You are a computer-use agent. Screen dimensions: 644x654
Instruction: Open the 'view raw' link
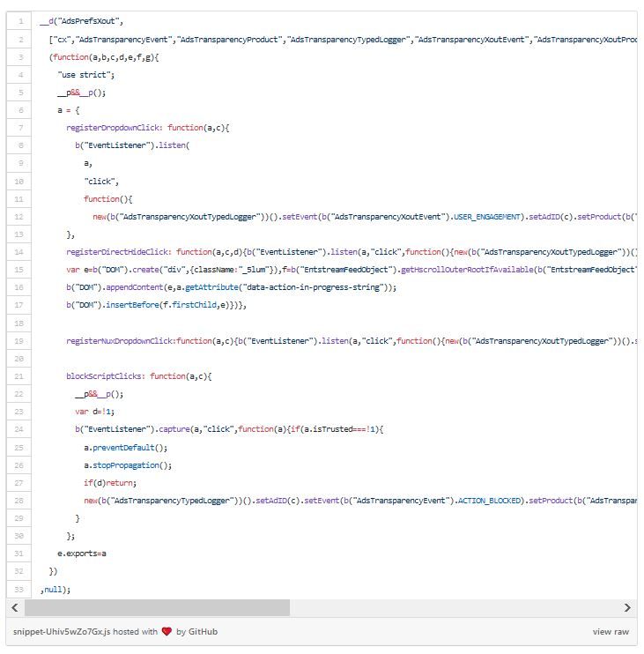(611, 631)
